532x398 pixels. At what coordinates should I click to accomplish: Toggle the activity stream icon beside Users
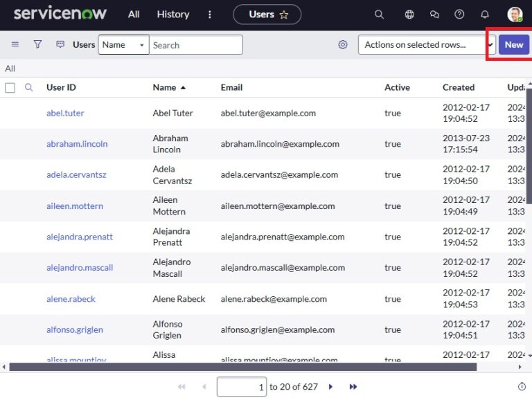(x=60, y=44)
